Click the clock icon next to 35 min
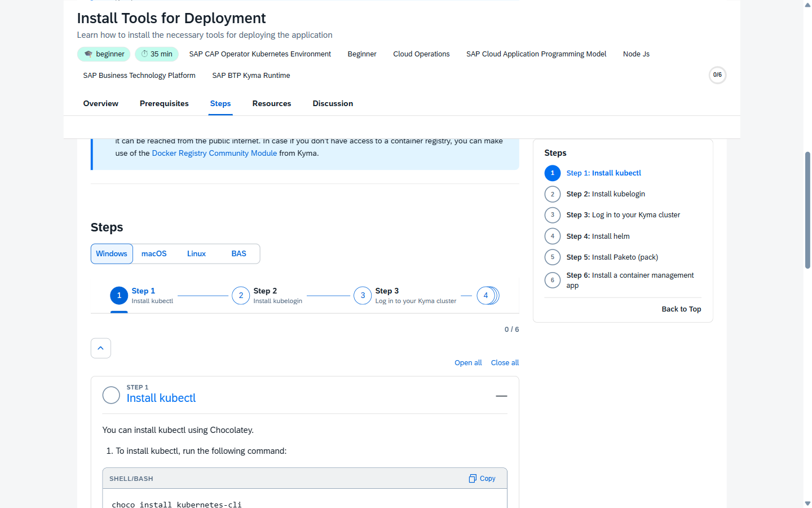This screenshot has width=812, height=508. tap(144, 54)
